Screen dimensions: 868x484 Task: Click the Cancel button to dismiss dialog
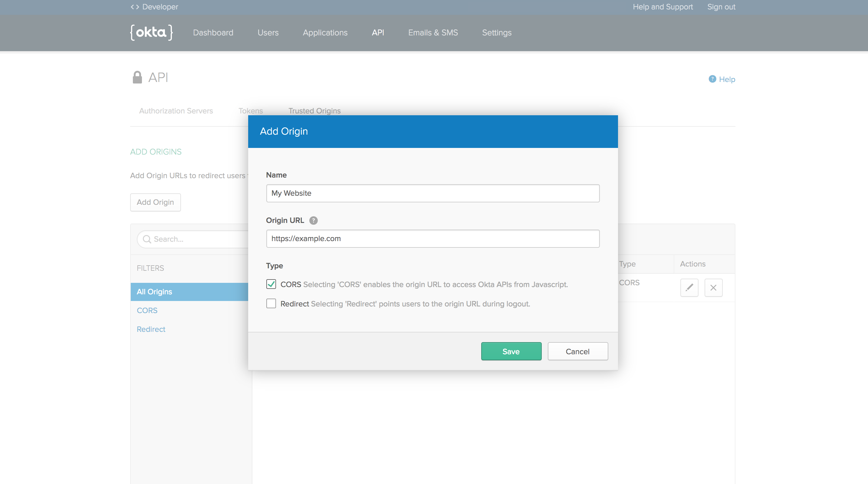(578, 351)
